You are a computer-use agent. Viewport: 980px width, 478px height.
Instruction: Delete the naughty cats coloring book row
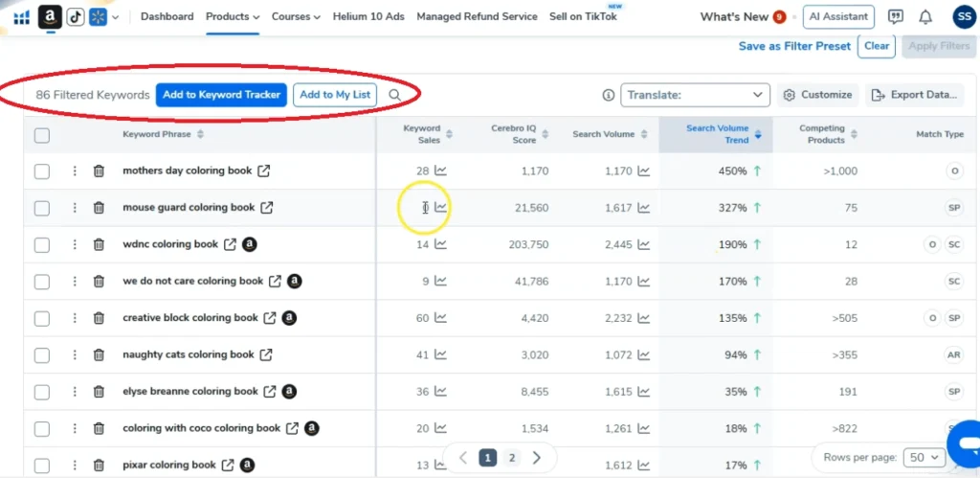[x=99, y=354]
